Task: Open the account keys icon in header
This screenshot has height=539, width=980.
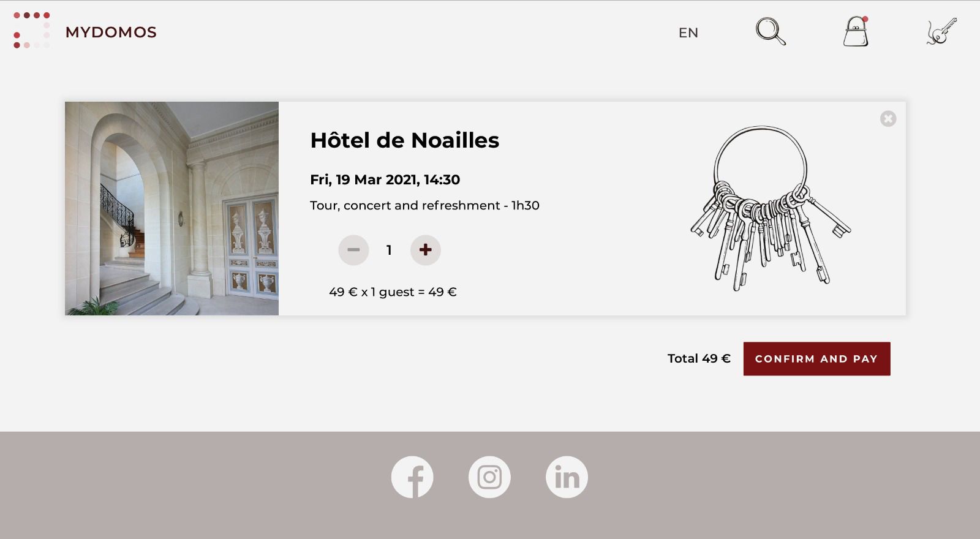Action: tap(941, 31)
